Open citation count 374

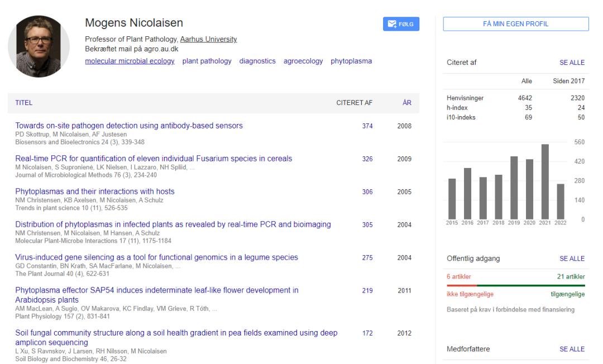[x=367, y=126]
